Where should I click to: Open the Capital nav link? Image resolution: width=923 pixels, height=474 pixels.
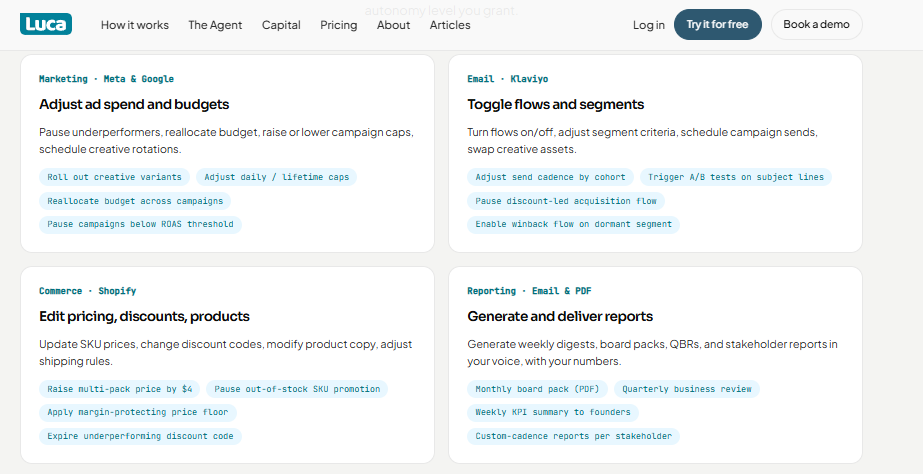(281, 25)
